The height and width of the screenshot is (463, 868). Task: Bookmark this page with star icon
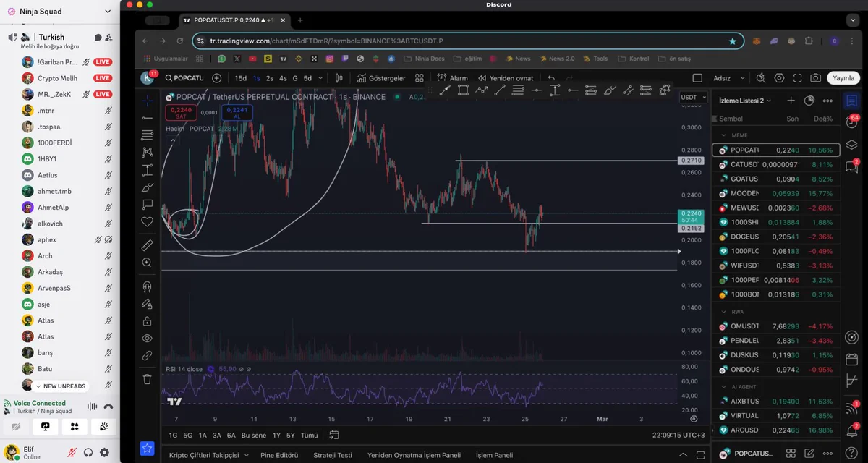[733, 41]
